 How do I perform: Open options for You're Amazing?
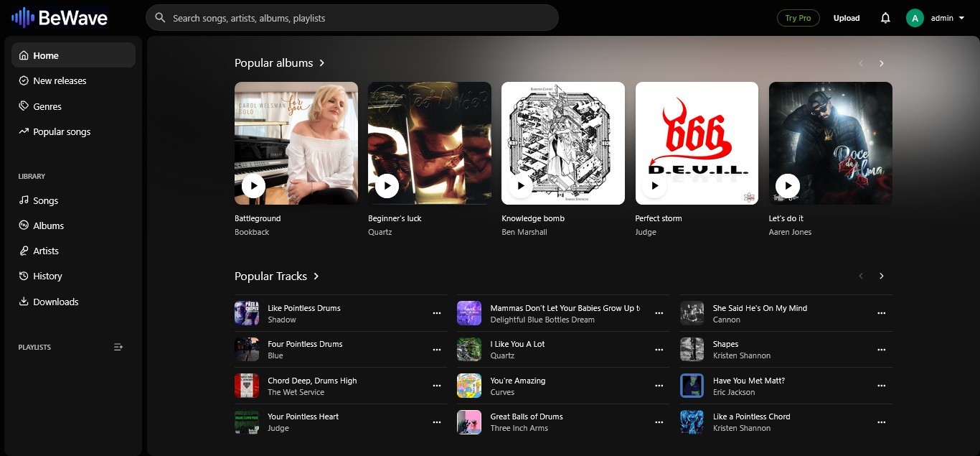(x=659, y=386)
